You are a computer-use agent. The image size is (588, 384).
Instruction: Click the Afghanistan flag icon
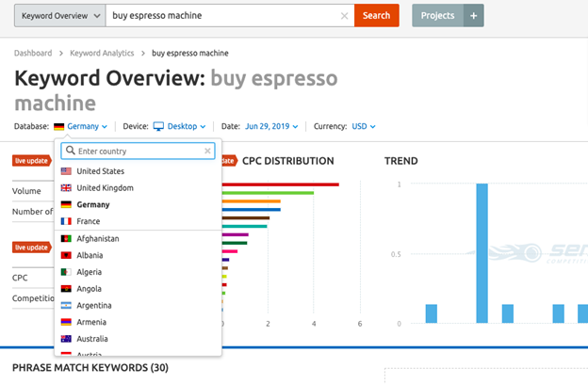(66, 239)
